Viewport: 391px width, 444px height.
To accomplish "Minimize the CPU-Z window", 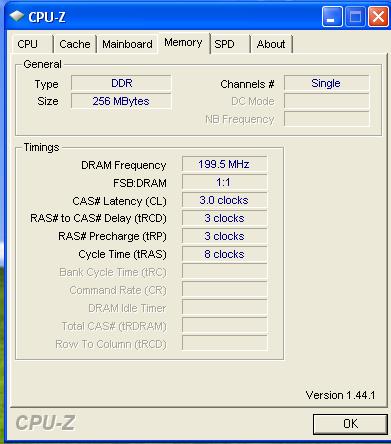I will [332, 16].
